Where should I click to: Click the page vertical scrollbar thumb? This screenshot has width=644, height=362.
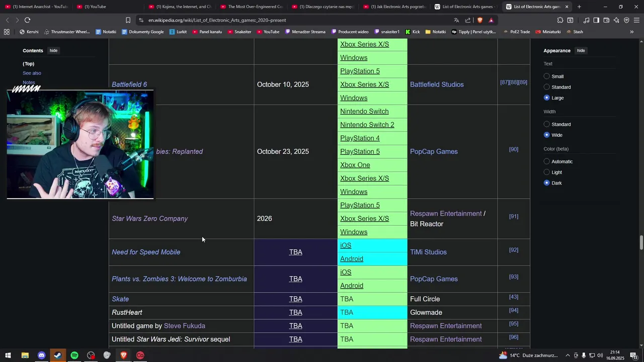(641, 242)
